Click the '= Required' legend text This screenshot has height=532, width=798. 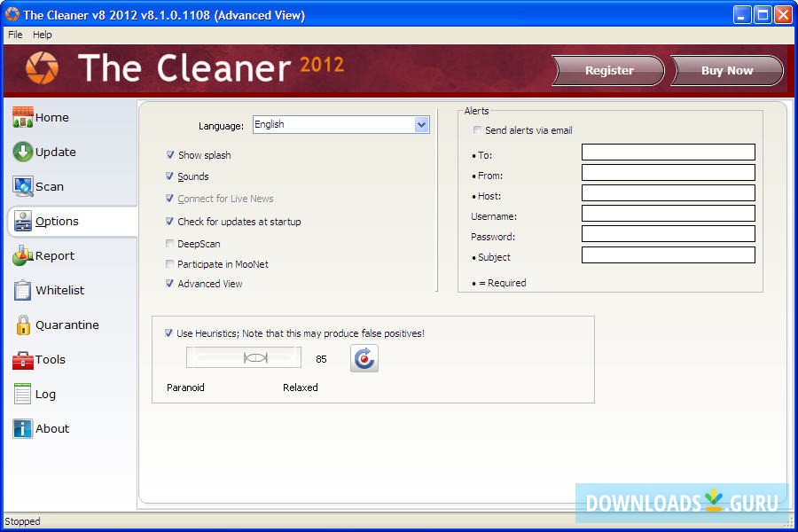click(x=503, y=283)
